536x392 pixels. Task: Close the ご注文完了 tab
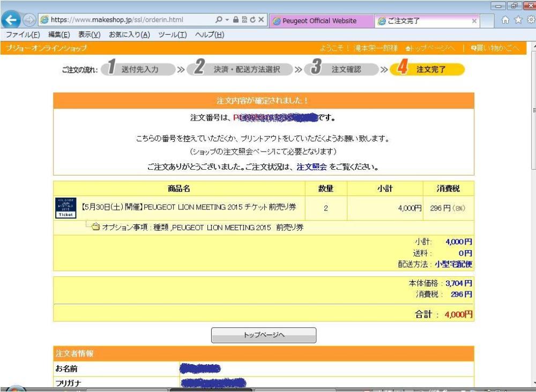click(x=474, y=21)
